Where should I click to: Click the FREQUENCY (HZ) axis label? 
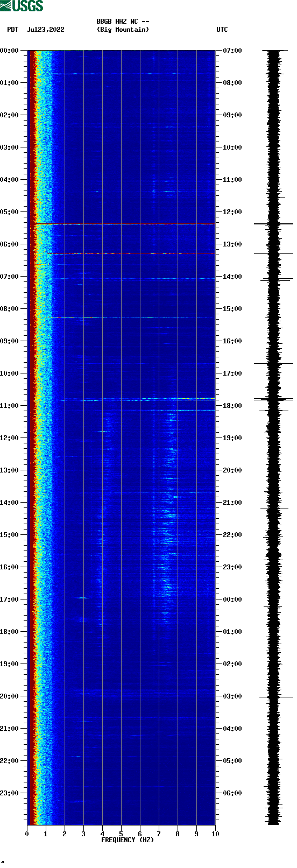[x=127, y=839]
